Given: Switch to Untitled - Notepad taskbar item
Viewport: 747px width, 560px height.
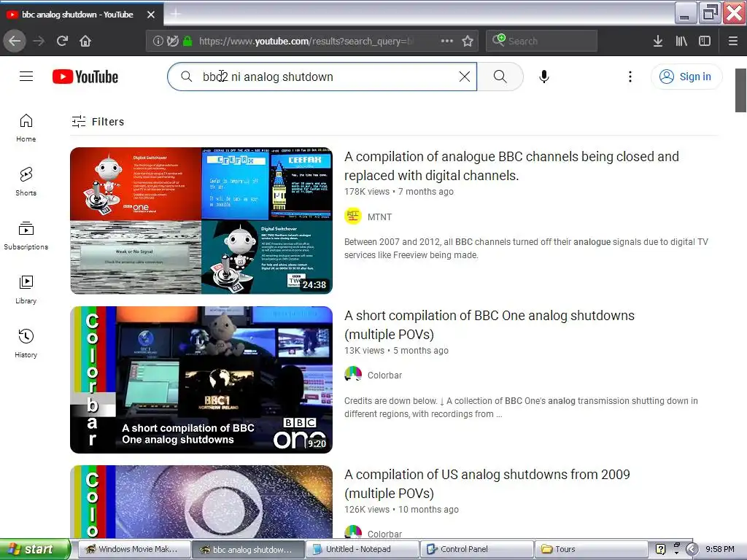Looking at the screenshot, I should pos(362,549).
